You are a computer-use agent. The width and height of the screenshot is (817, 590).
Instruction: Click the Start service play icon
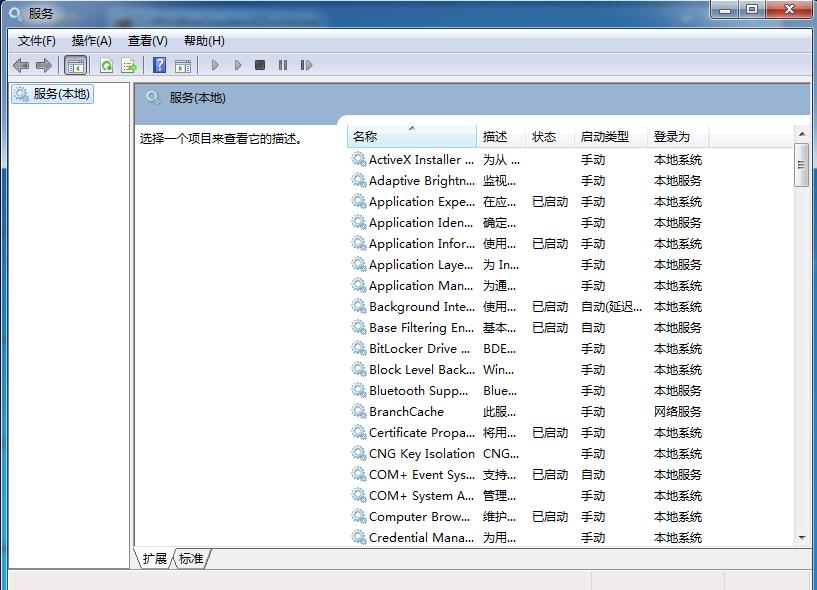pyautogui.click(x=215, y=64)
